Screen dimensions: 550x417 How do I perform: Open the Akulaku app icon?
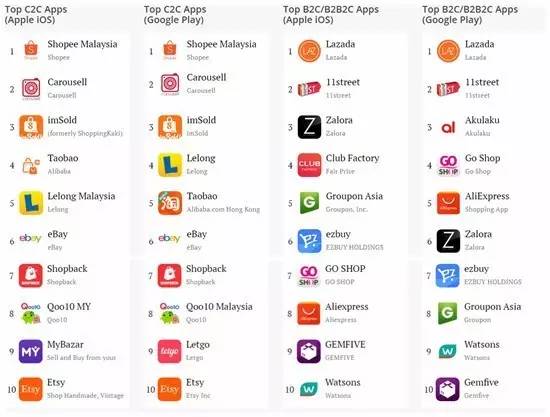[448, 128]
